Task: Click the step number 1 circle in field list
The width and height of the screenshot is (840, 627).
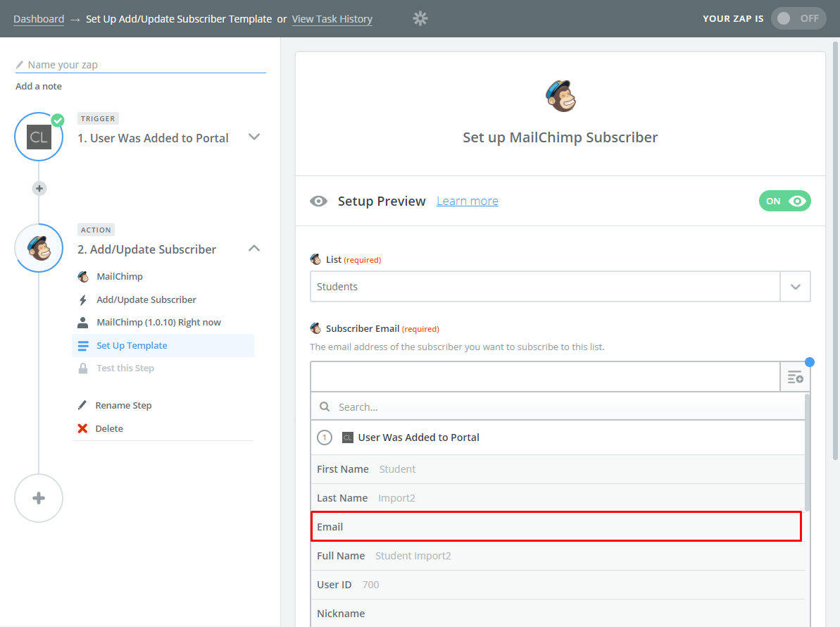Action: click(324, 437)
